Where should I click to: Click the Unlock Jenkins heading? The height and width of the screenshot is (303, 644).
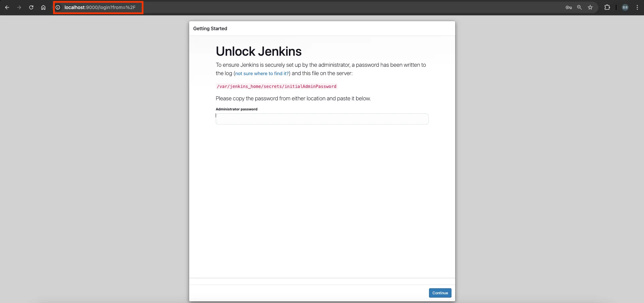(x=259, y=51)
